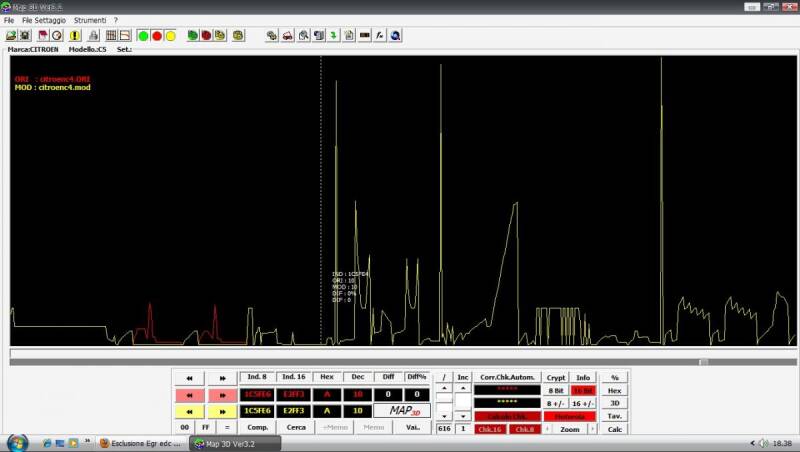Click the Inc decrement down arrow
This screenshot has width=800, height=452.
click(x=463, y=416)
